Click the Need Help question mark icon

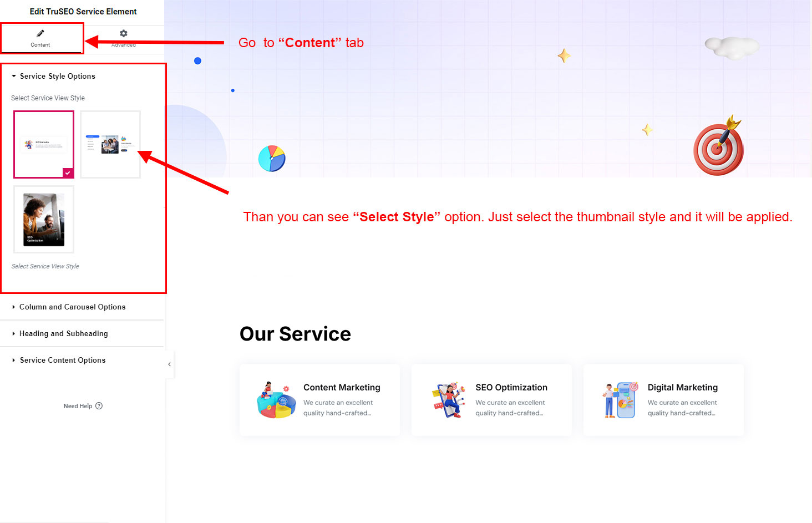coord(99,406)
